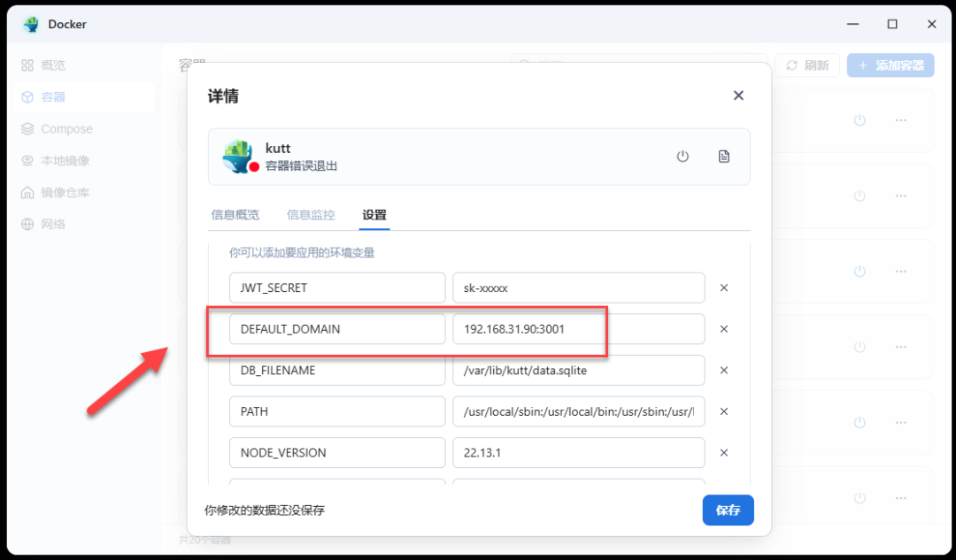Switch to the 信息监控 tab
This screenshot has width=956, height=560.
pos(311,214)
